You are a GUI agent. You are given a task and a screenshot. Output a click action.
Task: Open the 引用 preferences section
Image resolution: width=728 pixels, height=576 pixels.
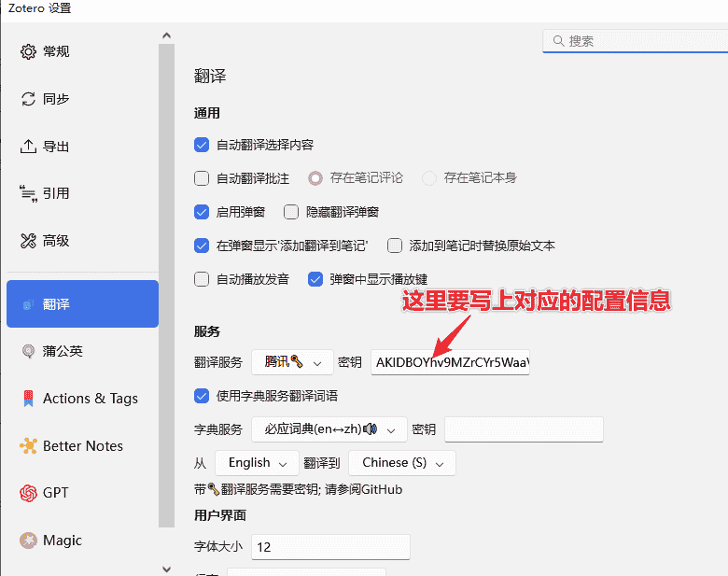pos(83,193)
